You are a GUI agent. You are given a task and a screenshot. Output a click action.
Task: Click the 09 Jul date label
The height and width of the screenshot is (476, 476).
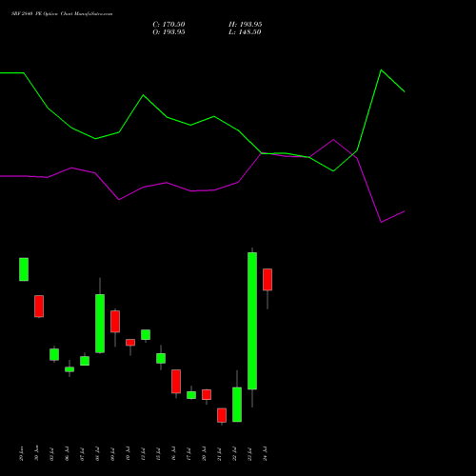click(112, 454)
